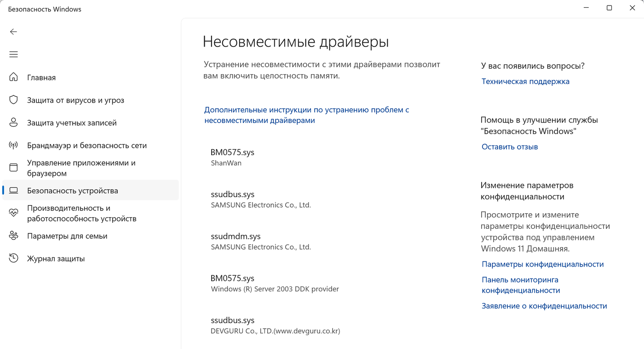
Task: Click the Несовместимые драйверы heading
Action: coord(296,41)
